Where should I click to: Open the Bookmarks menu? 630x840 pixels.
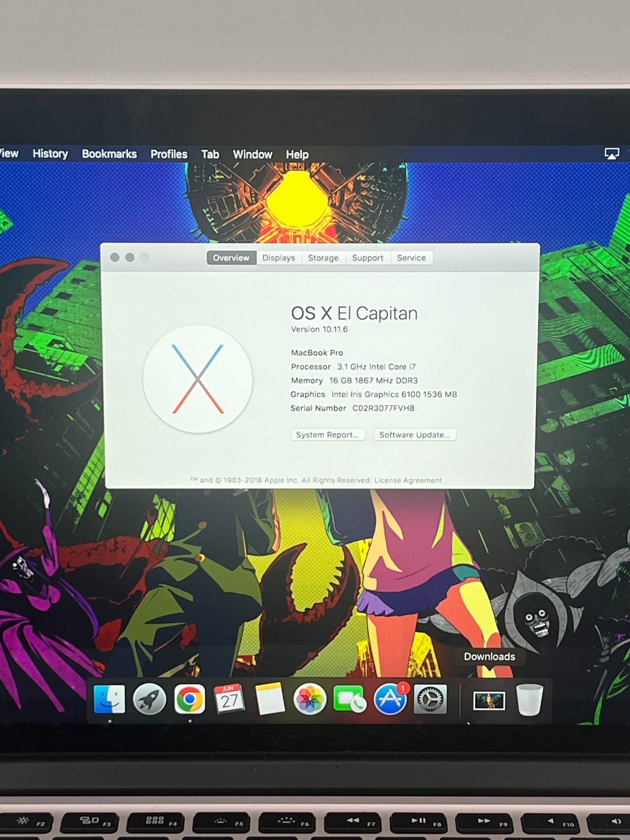pos(109,154)
